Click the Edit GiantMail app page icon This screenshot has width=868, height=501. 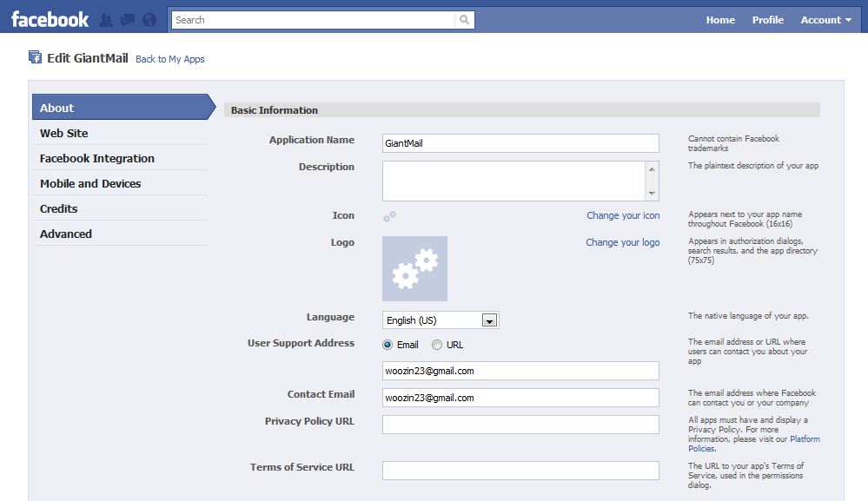pos(35,57)
